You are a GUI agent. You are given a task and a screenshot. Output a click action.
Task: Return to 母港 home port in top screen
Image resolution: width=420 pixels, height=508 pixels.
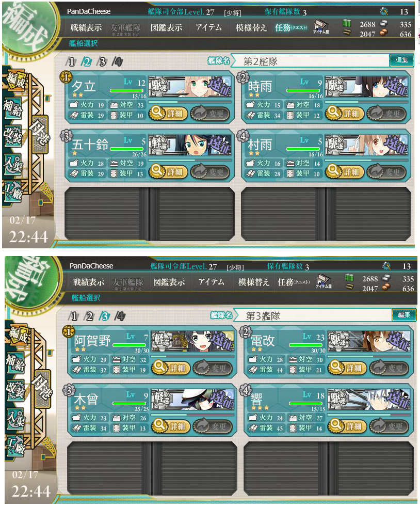(x=40, y=134)
